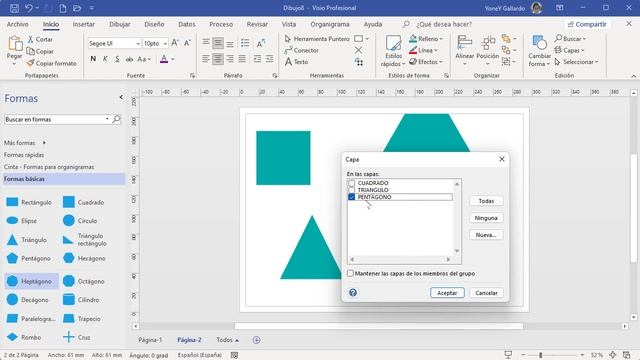Confirm with Aceptar button
Viewport: 640px width, 360px height.
click(x=447, y=293)
